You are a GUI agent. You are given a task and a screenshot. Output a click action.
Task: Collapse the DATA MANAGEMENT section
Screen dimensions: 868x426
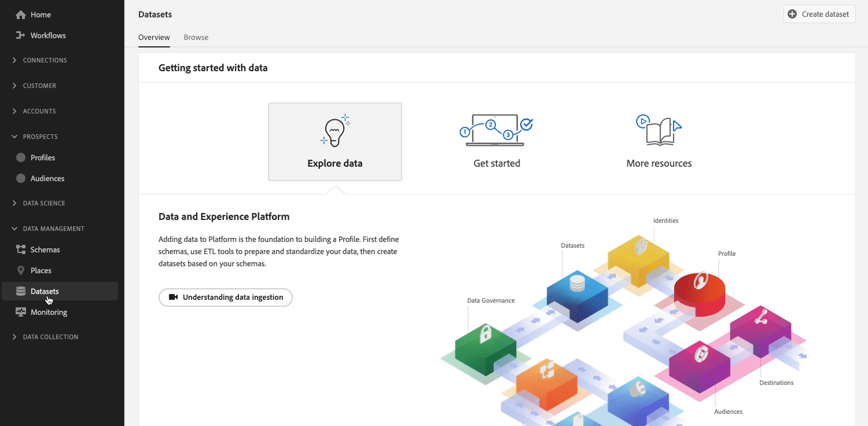click(x=48, y=229)
